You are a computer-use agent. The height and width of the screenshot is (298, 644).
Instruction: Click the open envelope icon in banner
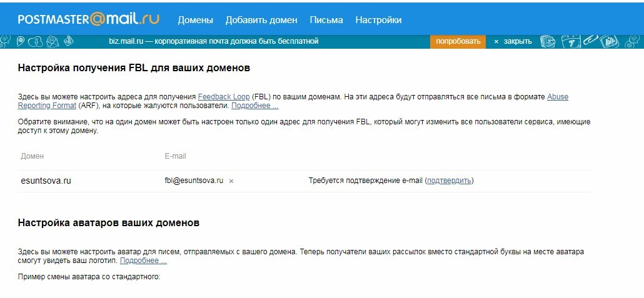(x=53, y=42)
